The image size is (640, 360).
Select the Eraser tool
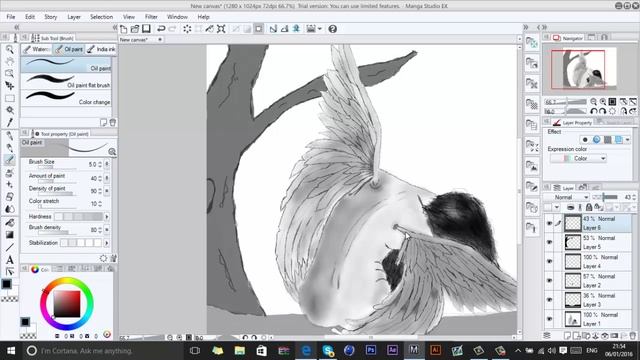(x=9, y=197)
